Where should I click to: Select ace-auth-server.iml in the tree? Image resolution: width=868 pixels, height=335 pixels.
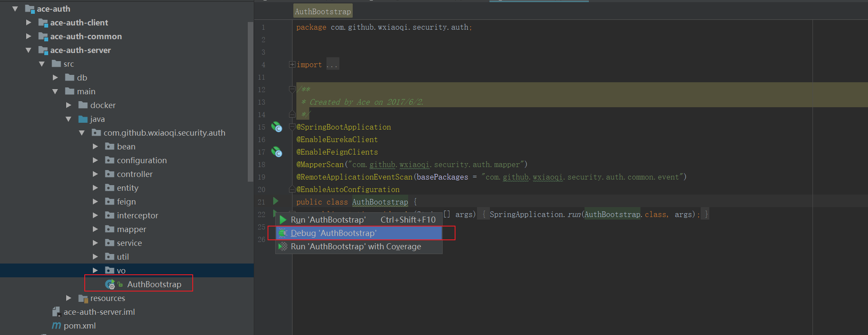[99, 312]
